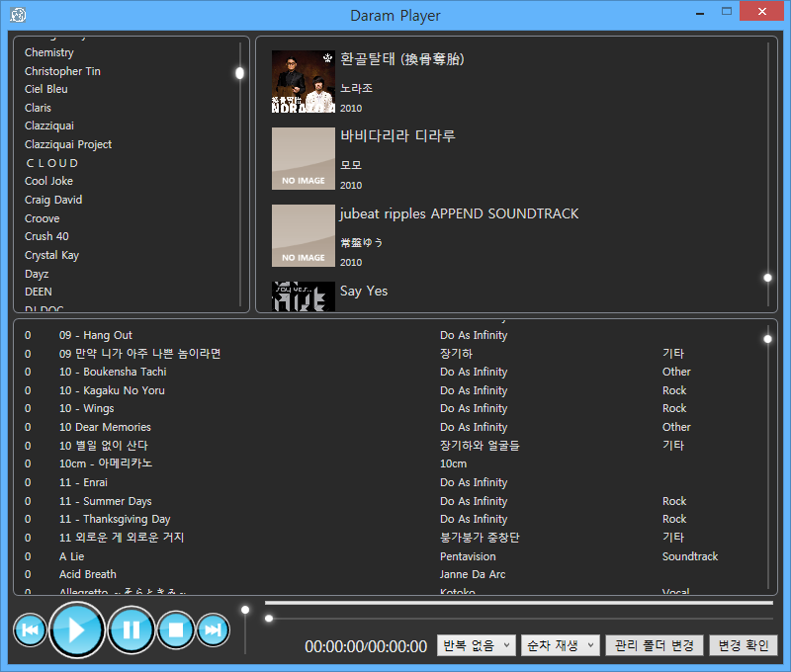Click the Daram Player title bar icon

point(17,15)
